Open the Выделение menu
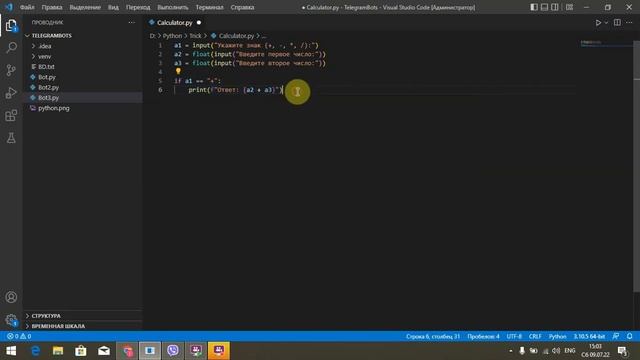640x360 pixels. (85, 7)
